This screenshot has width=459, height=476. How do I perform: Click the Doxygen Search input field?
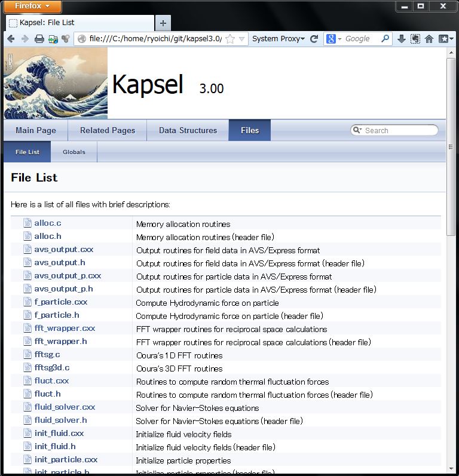399,130
